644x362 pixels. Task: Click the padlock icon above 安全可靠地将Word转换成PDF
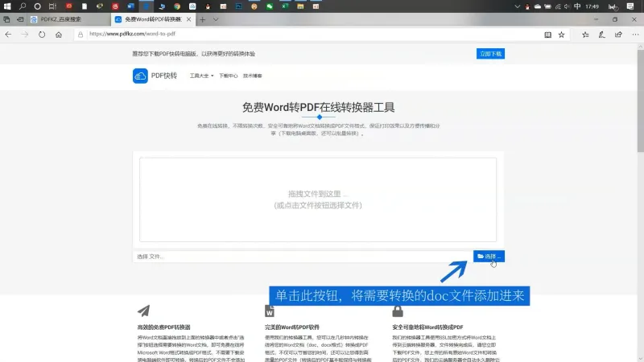coord(398,311)
